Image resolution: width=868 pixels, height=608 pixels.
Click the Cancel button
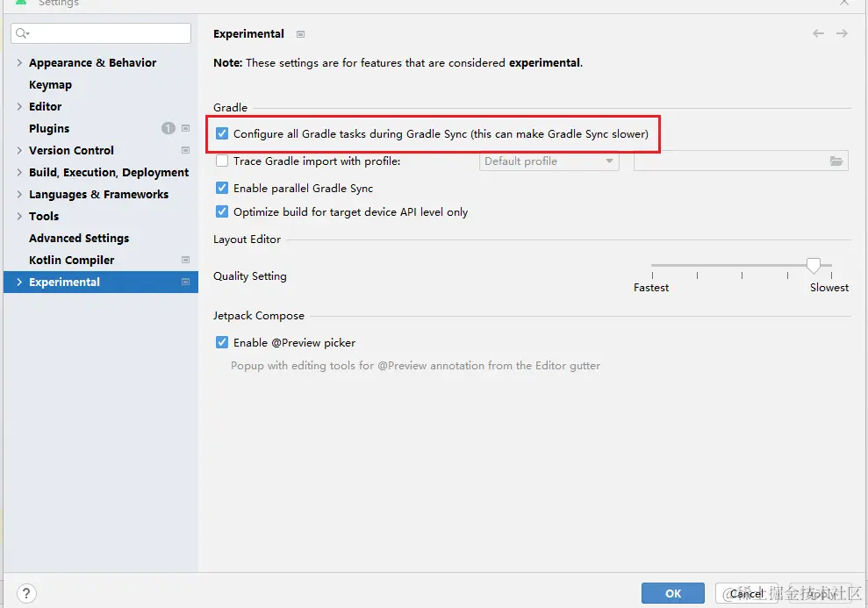click(x=746, y=593)
